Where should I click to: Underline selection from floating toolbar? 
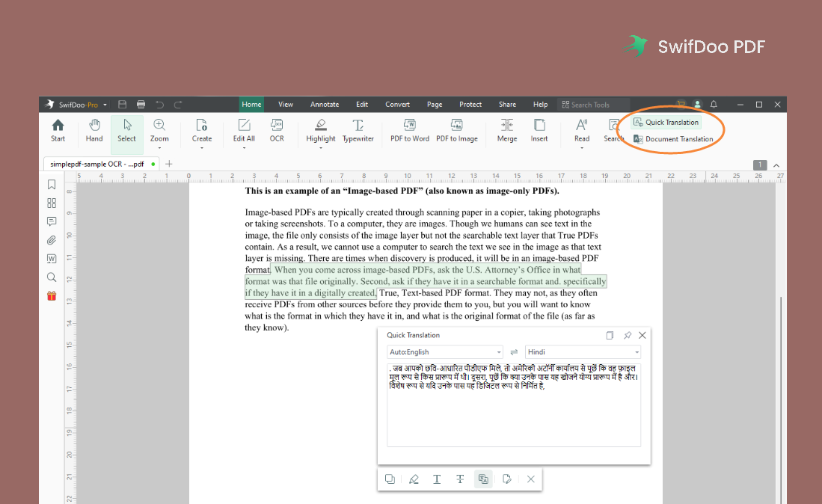437,479
